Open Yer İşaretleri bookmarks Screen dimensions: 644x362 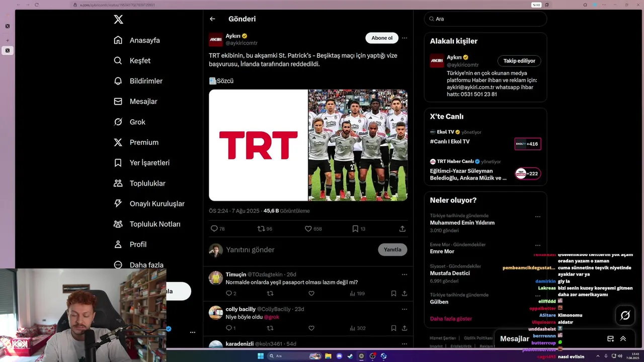[142, 163]
